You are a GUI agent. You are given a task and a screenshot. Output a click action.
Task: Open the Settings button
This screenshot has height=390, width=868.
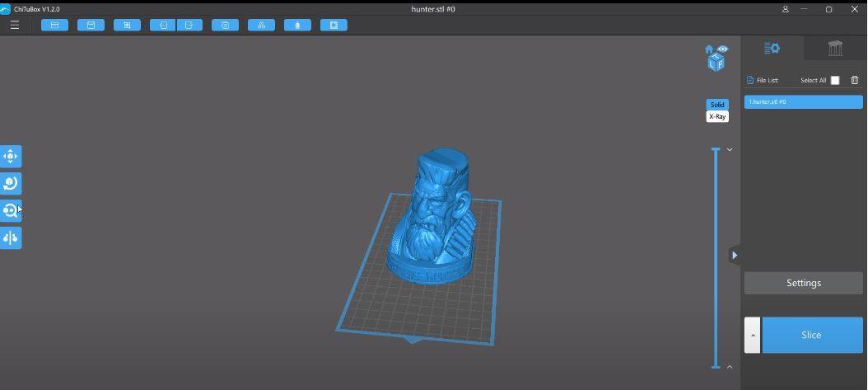(803, 283)
